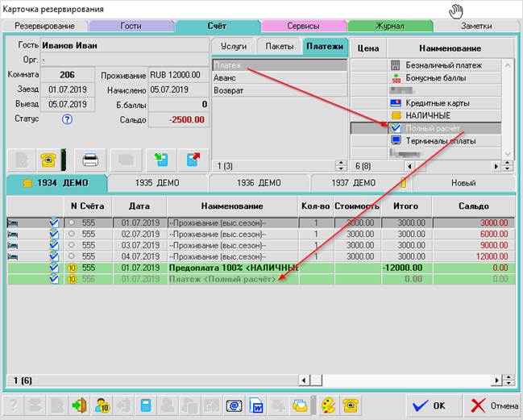523x420 pixels.
Task: Click the email @ icon in bottom toolbar
Action: click(x=234, y=405)
